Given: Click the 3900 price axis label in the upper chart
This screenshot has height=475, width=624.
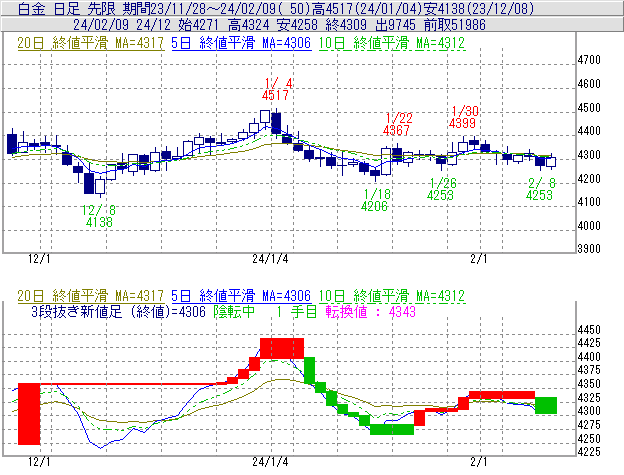Looking at the screenshot, I should click(589, 249).
